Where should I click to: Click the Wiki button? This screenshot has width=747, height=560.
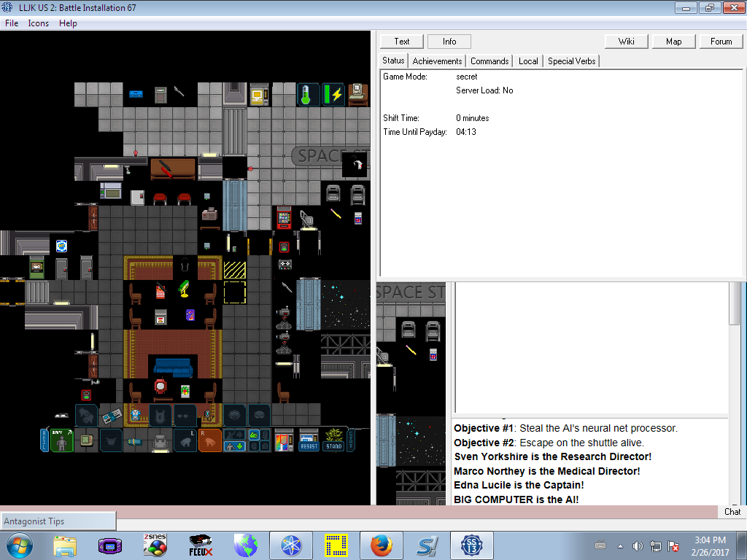tap(626, 42)
